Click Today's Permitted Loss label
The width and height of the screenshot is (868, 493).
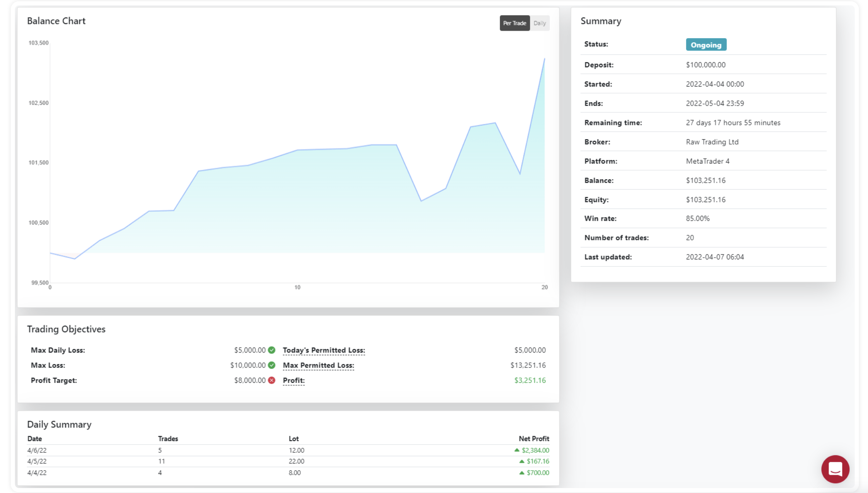coord(324,350)
